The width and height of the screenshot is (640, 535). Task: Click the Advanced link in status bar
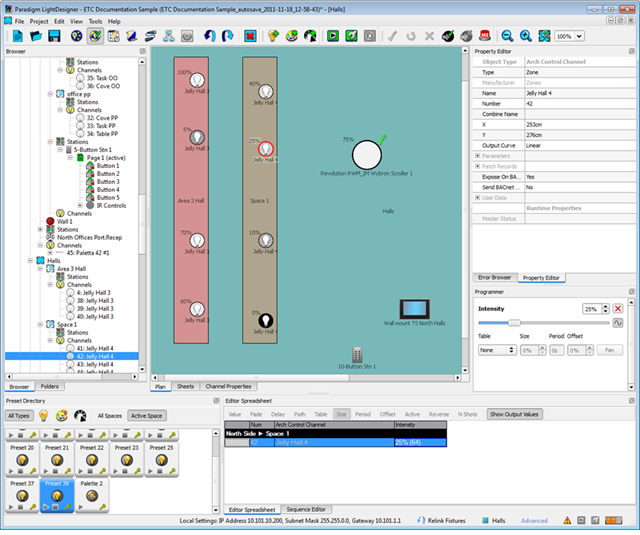[x=534, y=520]
